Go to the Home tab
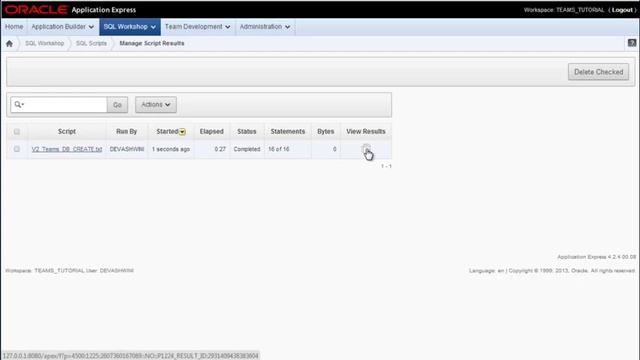Screen dimensions: 640x360 coord(14,27)
